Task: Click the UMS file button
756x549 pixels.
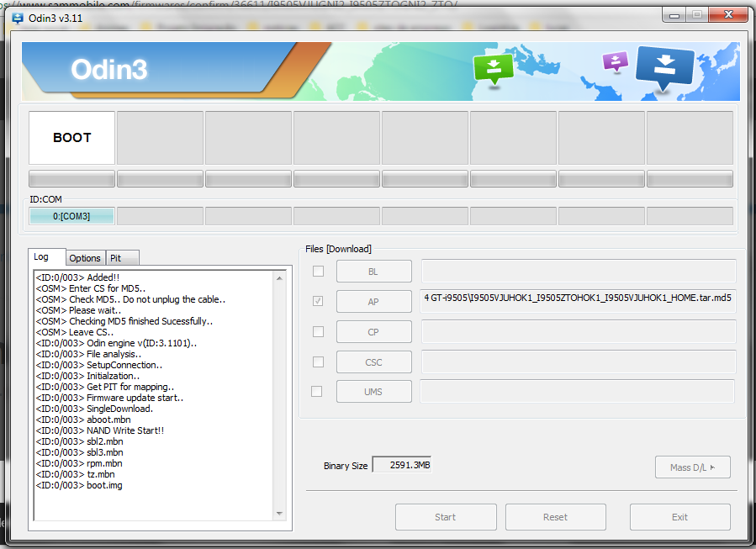Action: pyautogui.click(x=374, y=392)
